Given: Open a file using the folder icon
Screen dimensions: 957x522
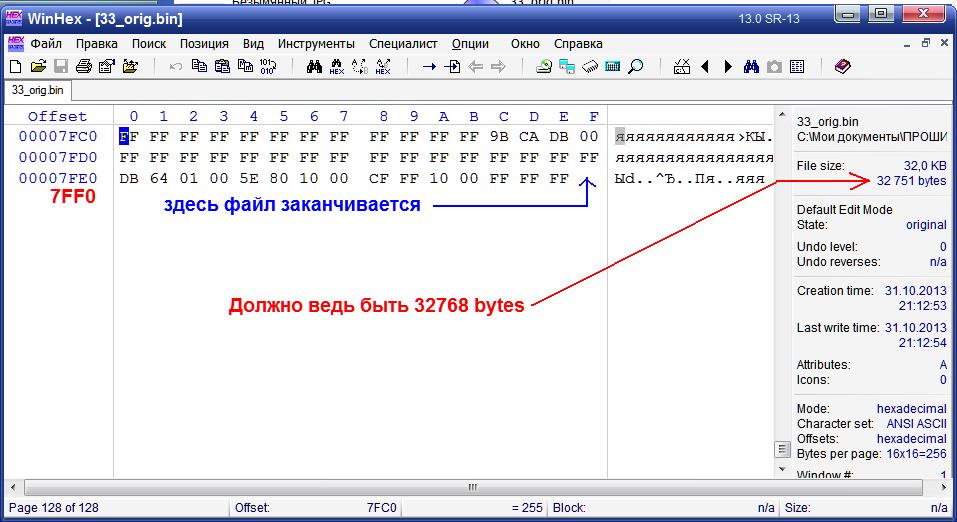Looking at the screenshot, I should coord(38,67).
